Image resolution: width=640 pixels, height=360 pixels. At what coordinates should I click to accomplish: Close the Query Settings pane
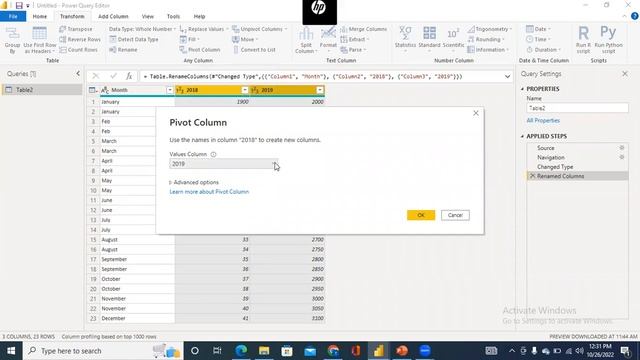(x=625, y=73)
